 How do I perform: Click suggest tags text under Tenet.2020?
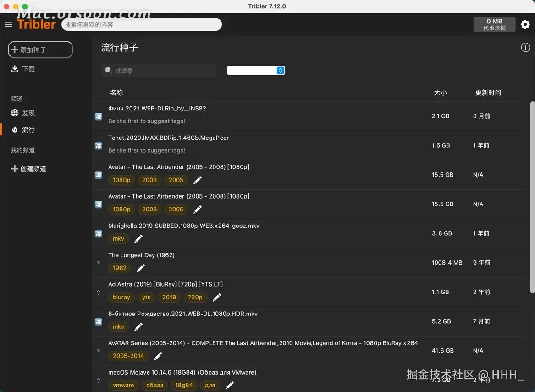147,150
